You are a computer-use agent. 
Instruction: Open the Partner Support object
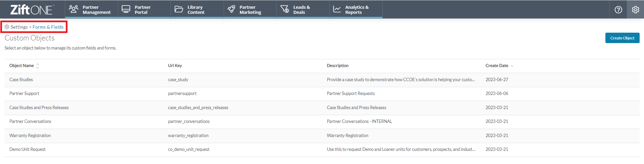click(24, 94)
